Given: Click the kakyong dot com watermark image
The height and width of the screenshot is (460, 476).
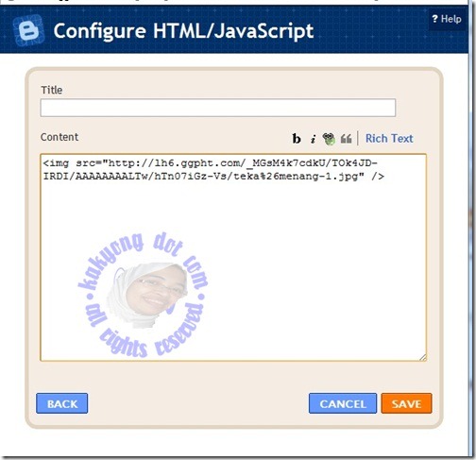Looking at the screenshot, I should pos(143,295).
